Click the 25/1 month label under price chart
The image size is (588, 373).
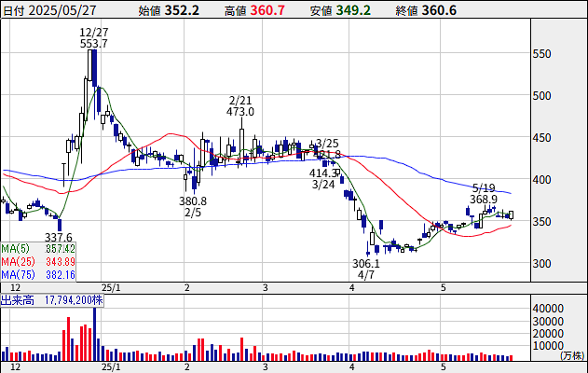(112, 288)
